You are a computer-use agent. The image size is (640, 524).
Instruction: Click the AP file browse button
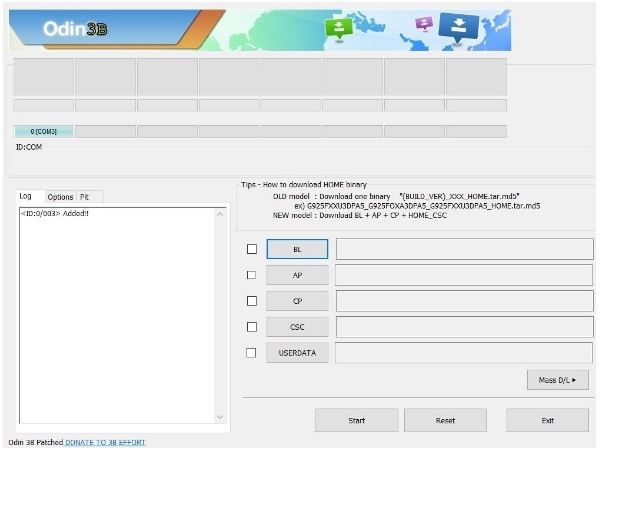click(297, 275)
